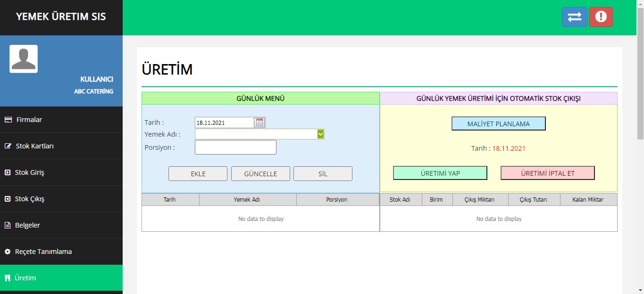The height and width of the screenshot is (294, 644).
Task: Open the calendar date picker icon
Action: click(259, 122)
